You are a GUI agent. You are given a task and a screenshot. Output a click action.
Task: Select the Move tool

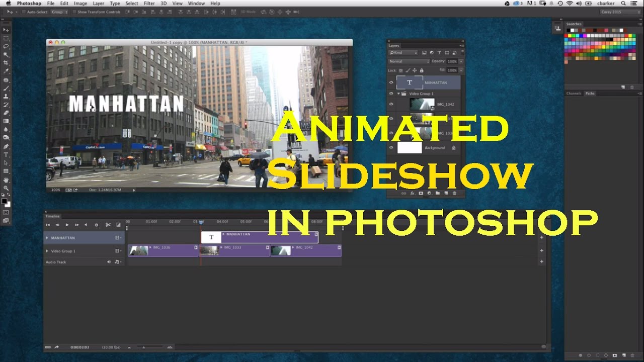click(6, 30)
